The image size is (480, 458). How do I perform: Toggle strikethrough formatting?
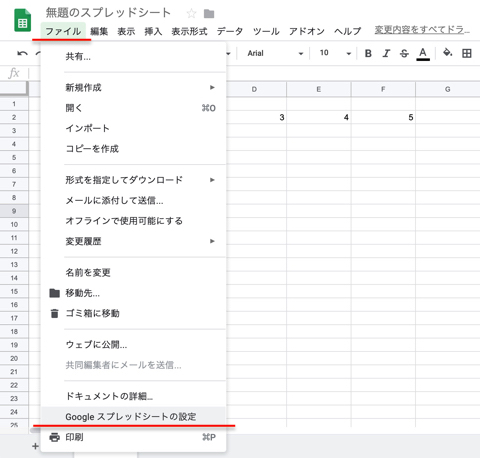[x=404, y=53]
